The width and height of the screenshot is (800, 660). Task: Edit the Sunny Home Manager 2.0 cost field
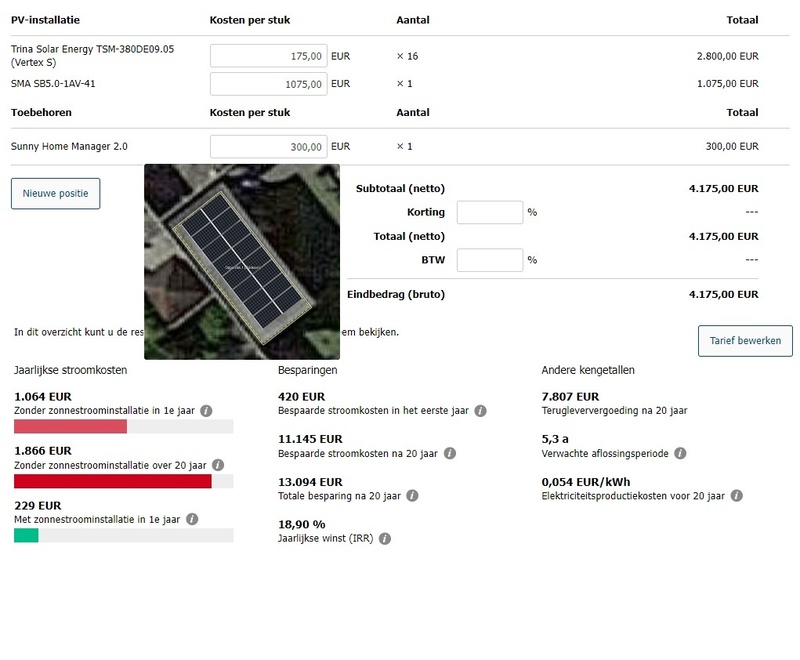(269, 147)
